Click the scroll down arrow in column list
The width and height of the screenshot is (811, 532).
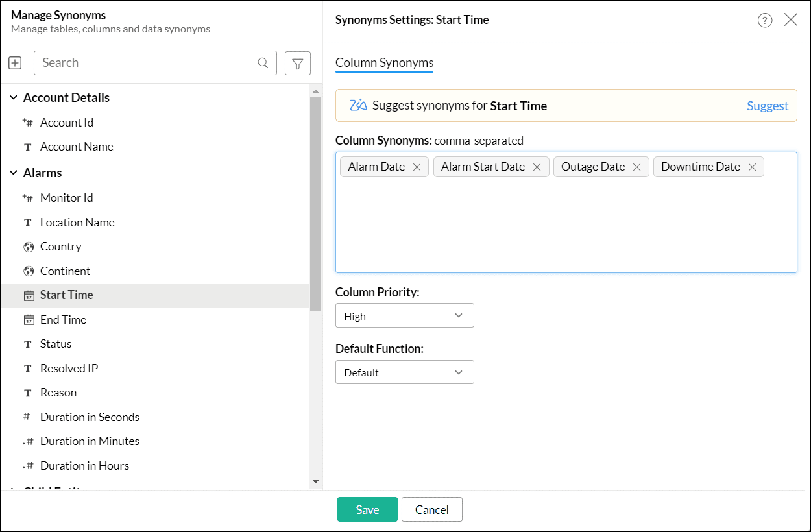pos(316,481)
